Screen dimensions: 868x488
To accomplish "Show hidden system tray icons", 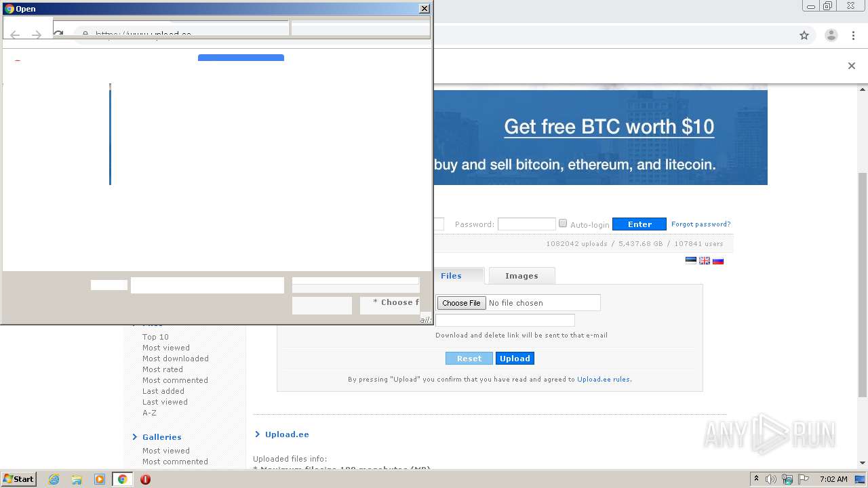I will point(756,479).
